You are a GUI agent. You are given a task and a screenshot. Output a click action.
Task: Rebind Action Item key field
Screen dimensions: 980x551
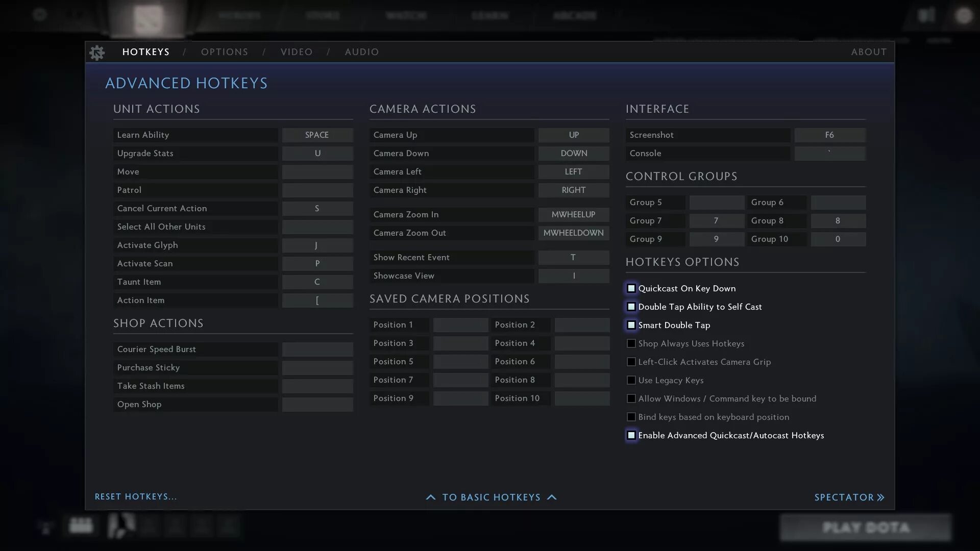click(317, 300)
